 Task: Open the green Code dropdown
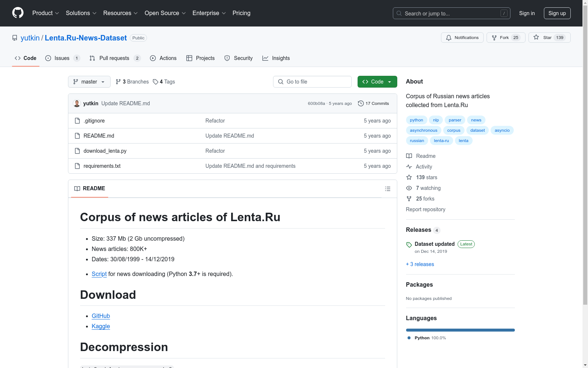point(377,82)
